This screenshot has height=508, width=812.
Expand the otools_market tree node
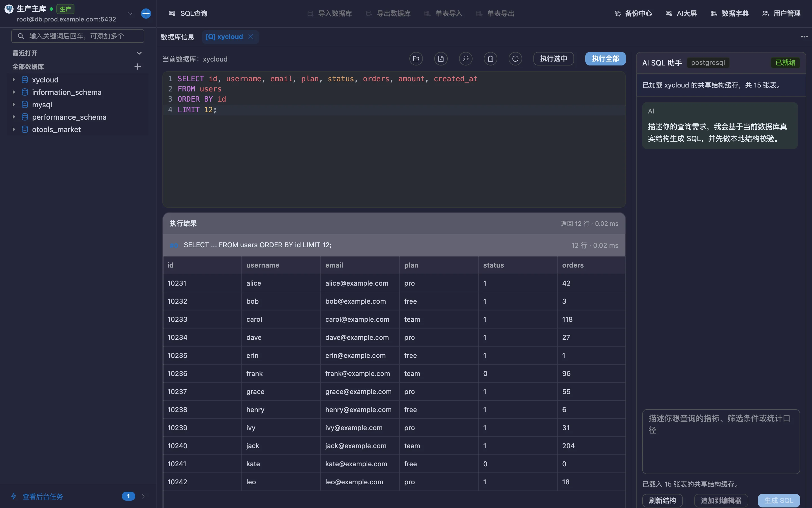(x=14, y=129)
